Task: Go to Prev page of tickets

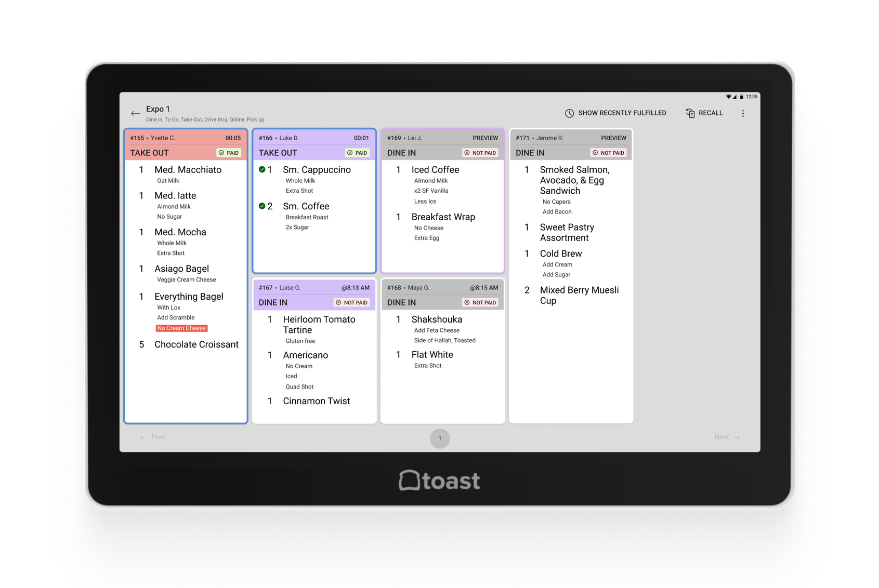Action: point(152,437)
